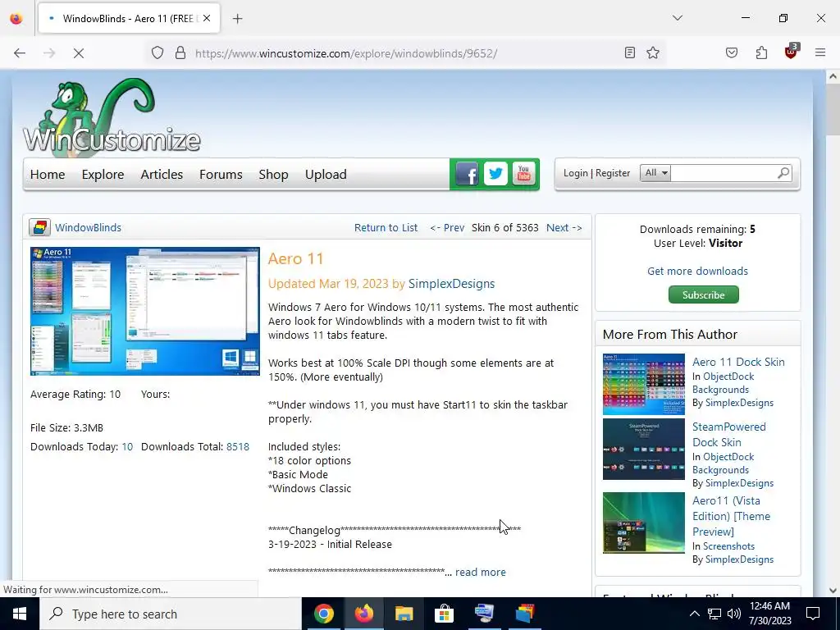Click Return to List

(x=386, y=228)
